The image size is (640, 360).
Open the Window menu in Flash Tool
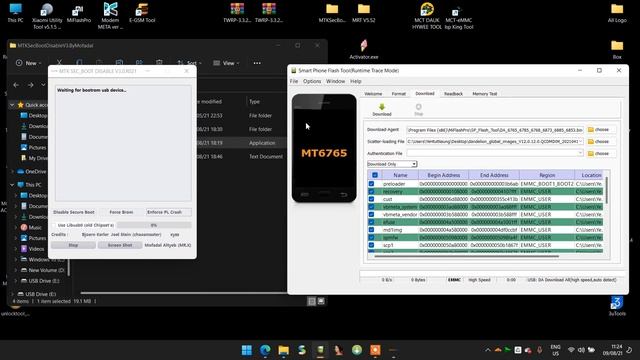pos(336,81)
